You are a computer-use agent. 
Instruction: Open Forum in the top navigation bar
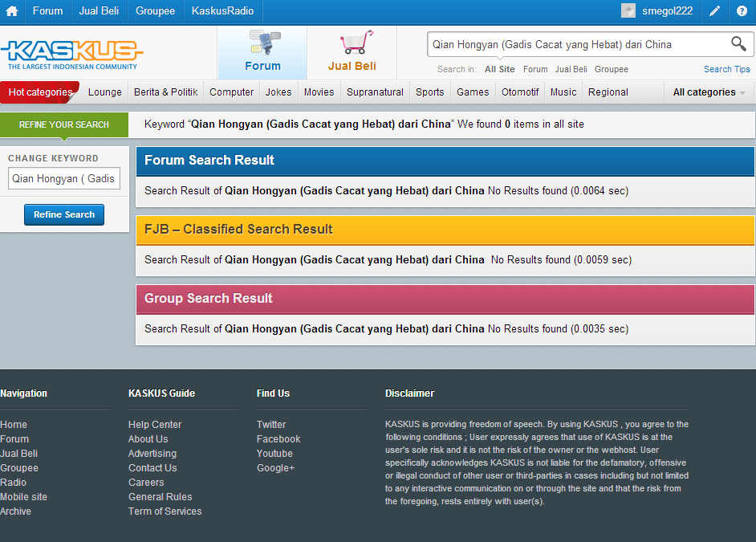pyautogui.click(x=47, y=10)
